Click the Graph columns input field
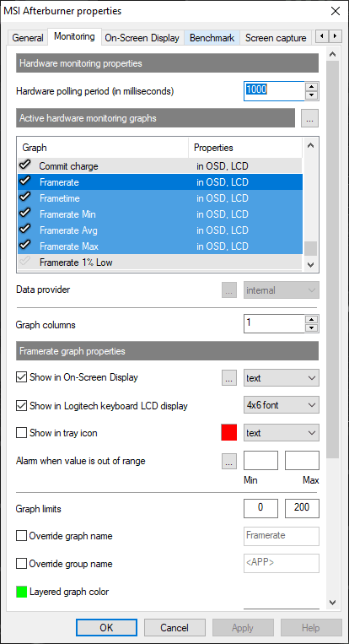Viewport: 349px width, 644px height. pos(275,323)
